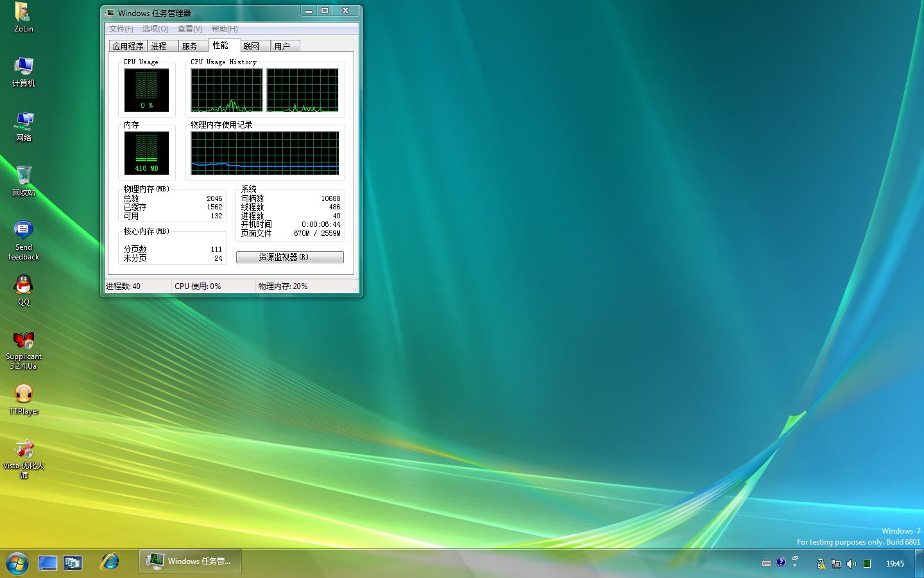
Task: Click the 物理内存使用记录 graph
Action: click(x=265, y=153)
